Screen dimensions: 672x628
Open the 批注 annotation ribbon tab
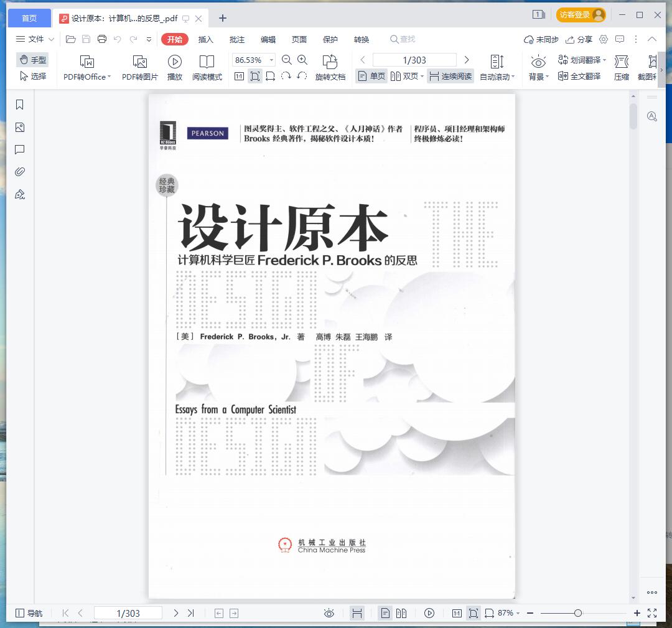(237, 39)
